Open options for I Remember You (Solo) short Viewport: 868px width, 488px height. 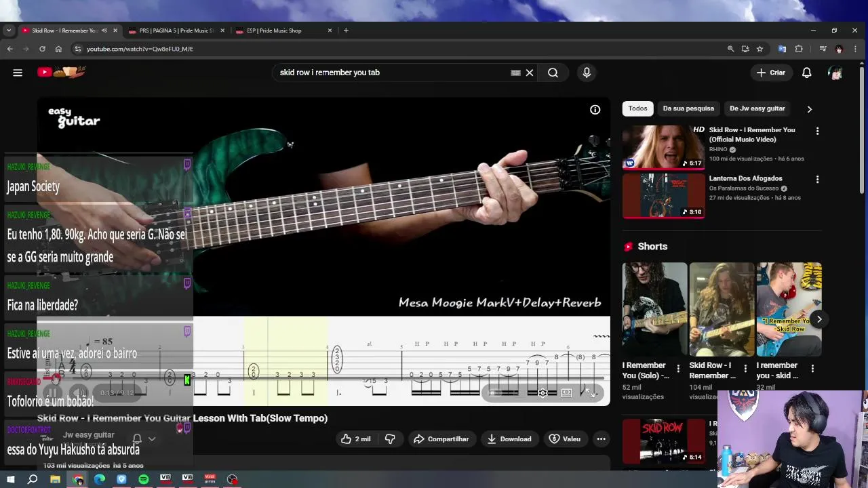tap(678, 369)
